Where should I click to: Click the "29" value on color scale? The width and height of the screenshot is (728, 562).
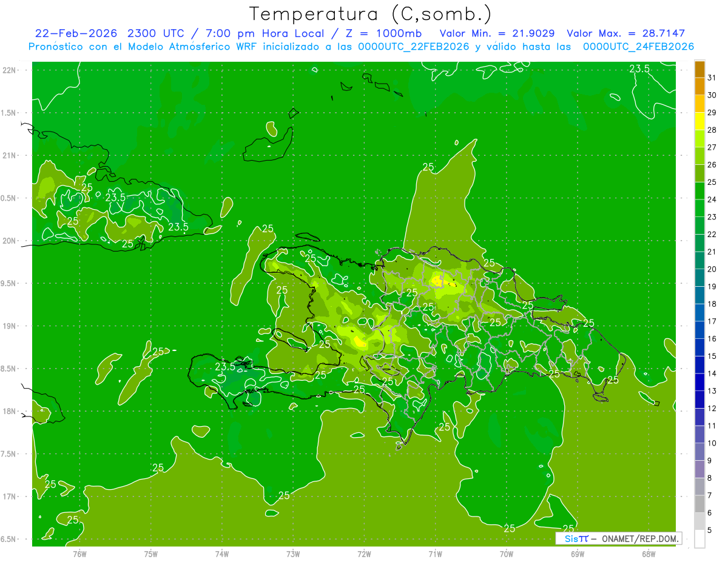click(712, 112)
